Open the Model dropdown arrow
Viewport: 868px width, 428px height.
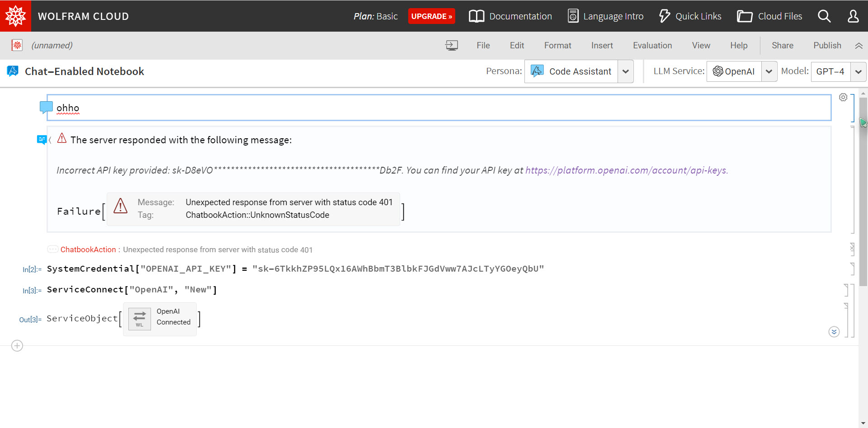[x=859, y=71]
